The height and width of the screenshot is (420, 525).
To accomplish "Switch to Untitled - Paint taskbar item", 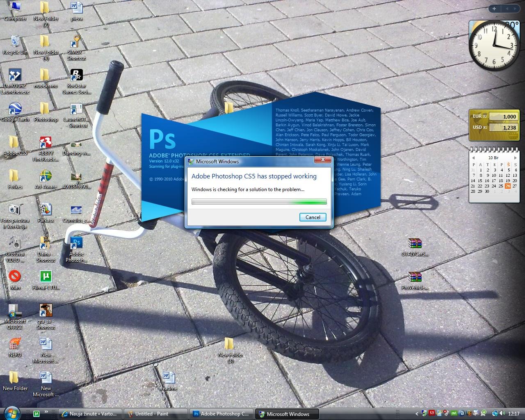I will coord(156,414).
